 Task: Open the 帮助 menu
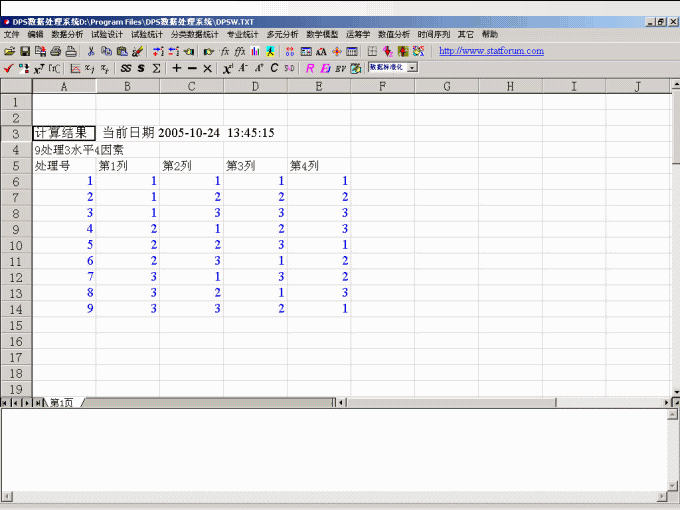pos(489,34)
